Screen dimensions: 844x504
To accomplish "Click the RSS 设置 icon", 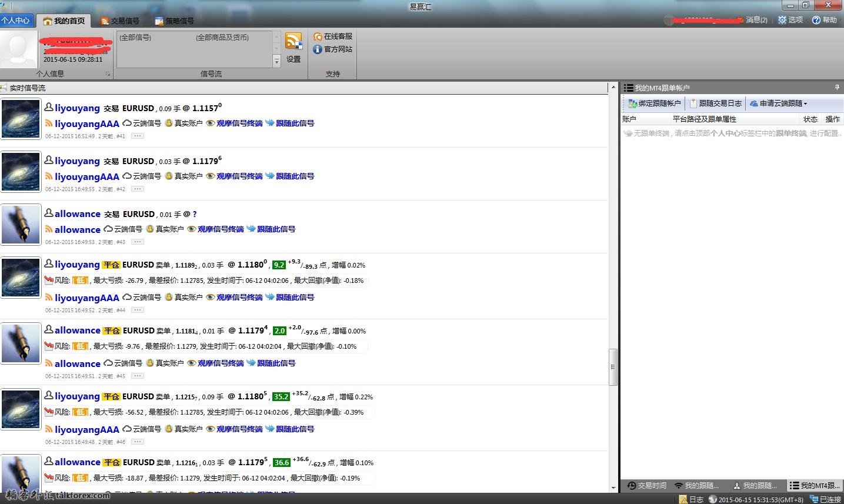I will point(293,42).
